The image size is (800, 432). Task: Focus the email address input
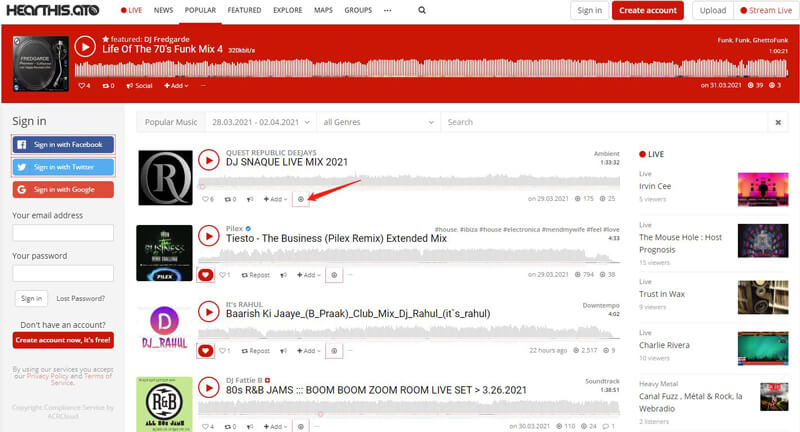63,233
